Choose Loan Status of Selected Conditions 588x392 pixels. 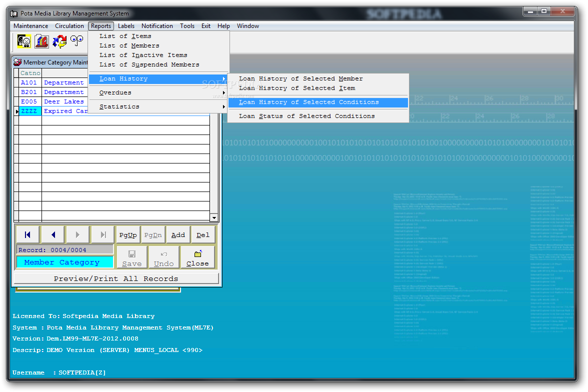(318, 116)
